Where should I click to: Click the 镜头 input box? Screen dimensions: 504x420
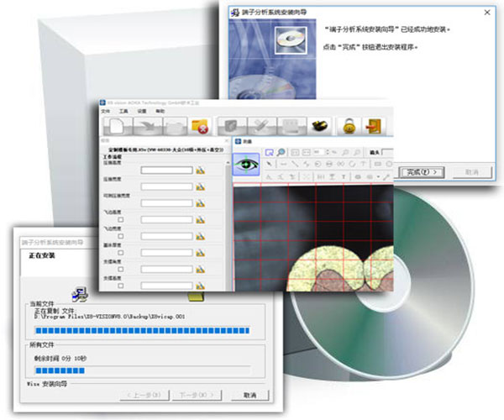coord(387,152)
